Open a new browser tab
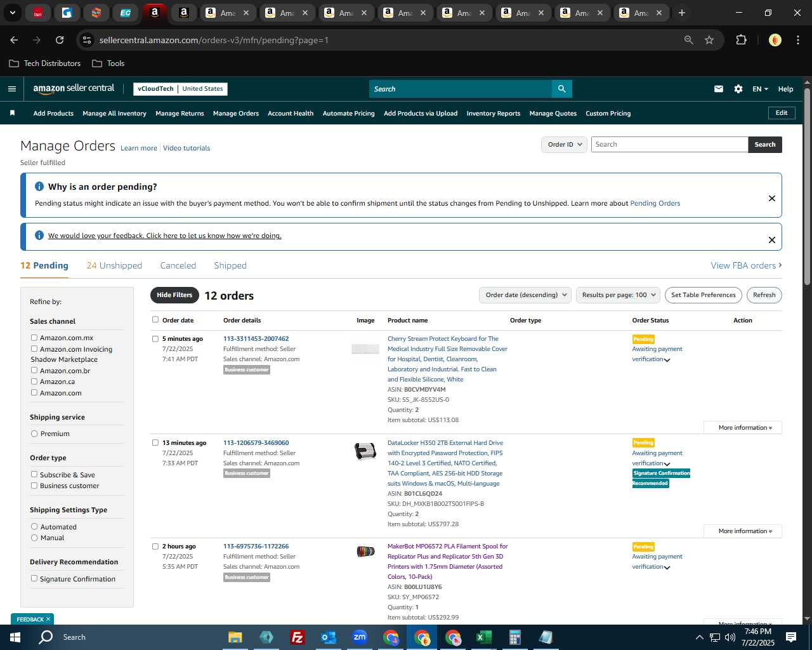This screenshot has height=650, width=812. [x=682, y=13]
